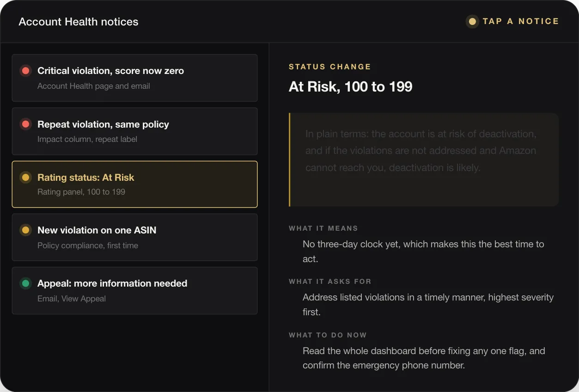The image size is (579, 392).
Task: Click the green dot beside Appeal notice
Action: click(x=26, y=283)
